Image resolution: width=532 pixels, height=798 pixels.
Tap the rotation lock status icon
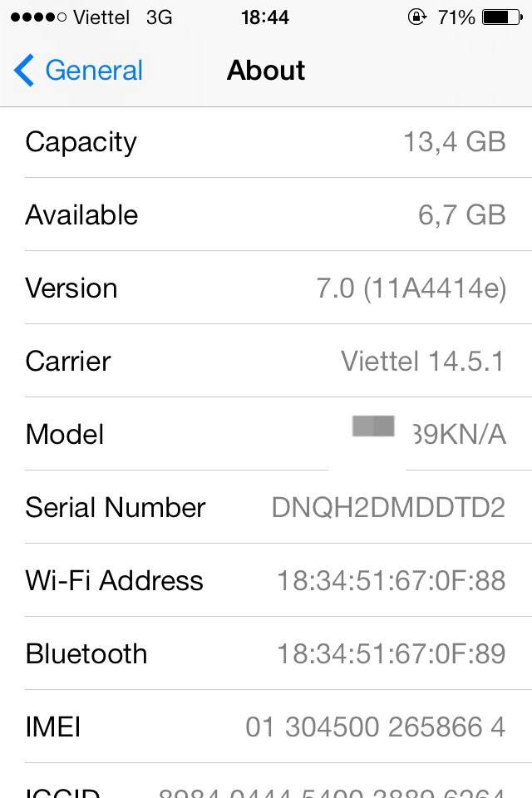click(x=416, y=17)
